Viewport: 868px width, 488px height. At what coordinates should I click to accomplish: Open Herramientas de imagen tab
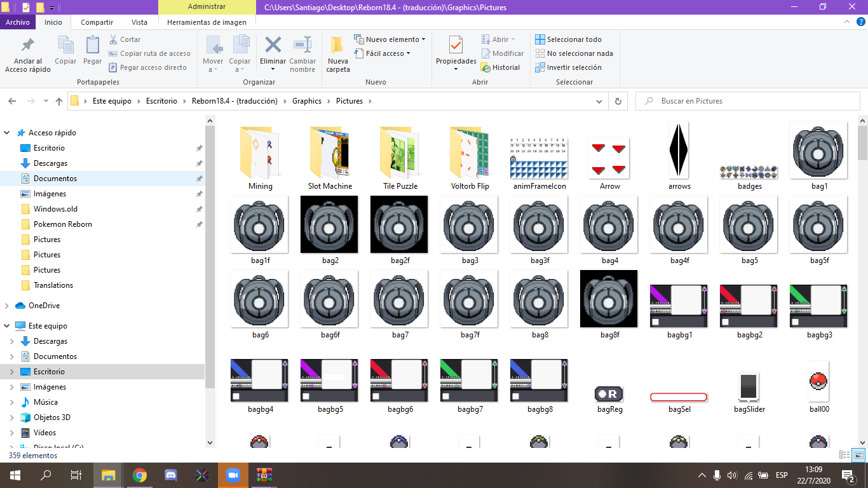(x=207, y=22)
